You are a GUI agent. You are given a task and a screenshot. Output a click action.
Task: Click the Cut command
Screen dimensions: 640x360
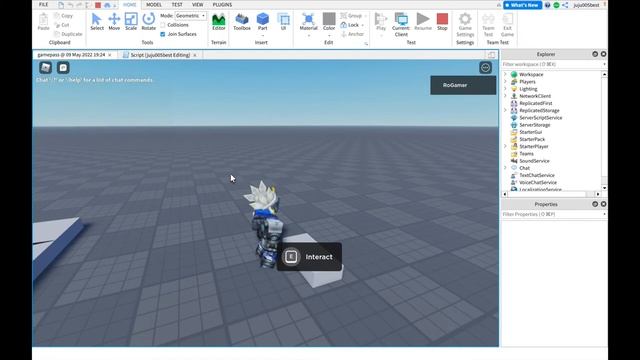pyautogui.click(x=62, y=25)
